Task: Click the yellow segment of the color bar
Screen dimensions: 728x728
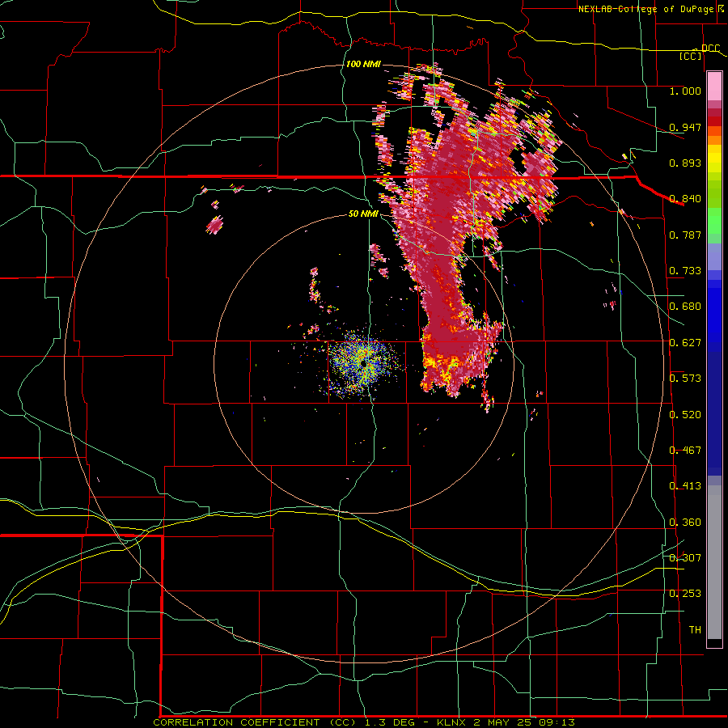Action: [714, 159]
